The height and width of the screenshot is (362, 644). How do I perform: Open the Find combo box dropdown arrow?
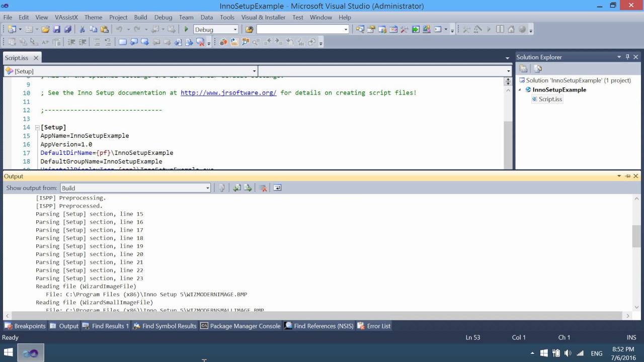coord(346,30)
